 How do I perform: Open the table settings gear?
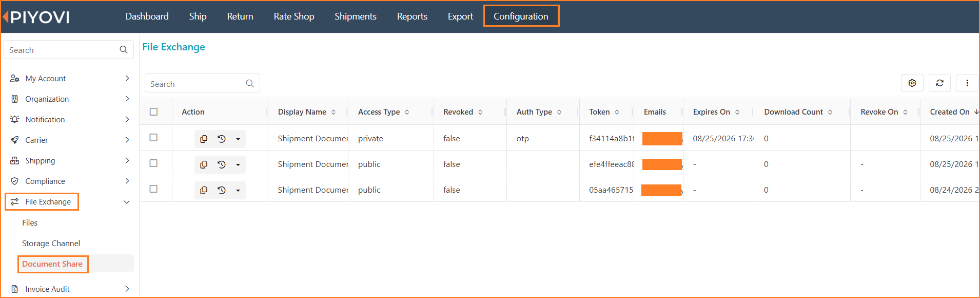[912, 83]
